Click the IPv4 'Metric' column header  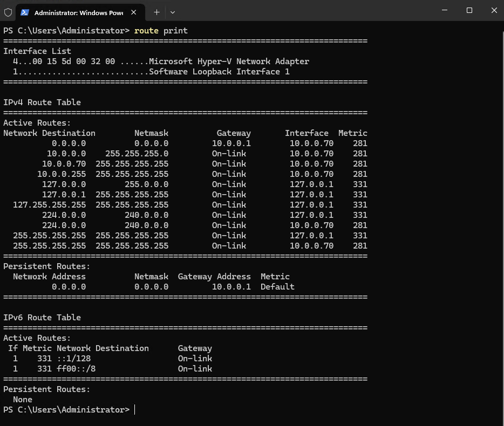tap(352, 133)
